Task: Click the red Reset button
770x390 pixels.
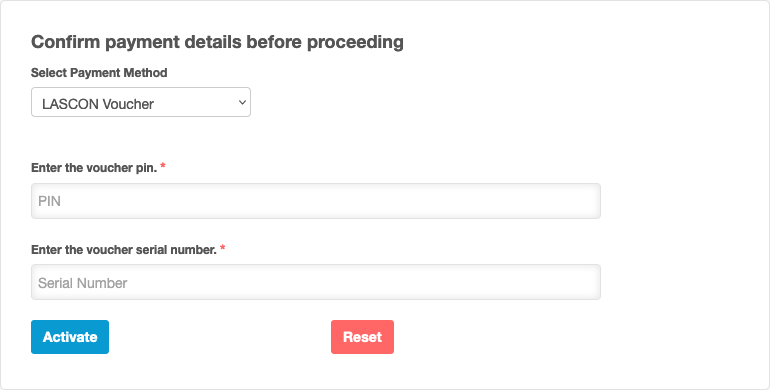Action: point(362,337)
